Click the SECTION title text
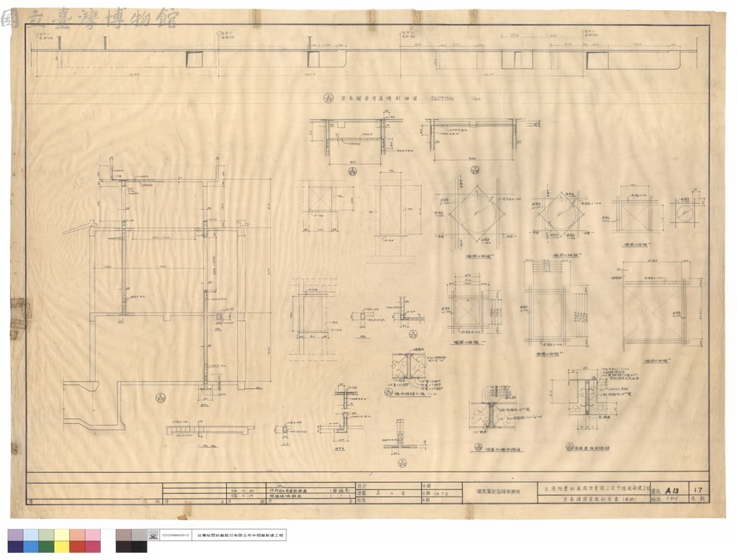The width and height of the screenshot is (737, 560). coord(442,99)
